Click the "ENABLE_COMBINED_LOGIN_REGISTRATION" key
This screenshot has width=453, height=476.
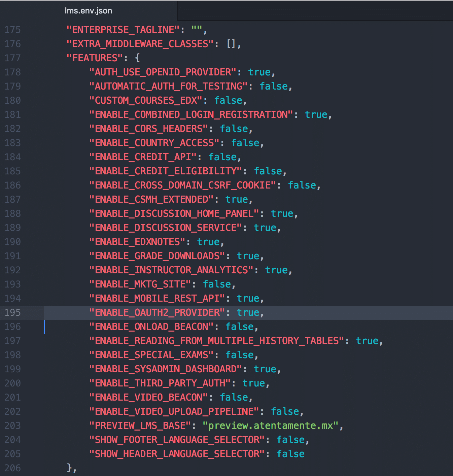click(191, 114)
